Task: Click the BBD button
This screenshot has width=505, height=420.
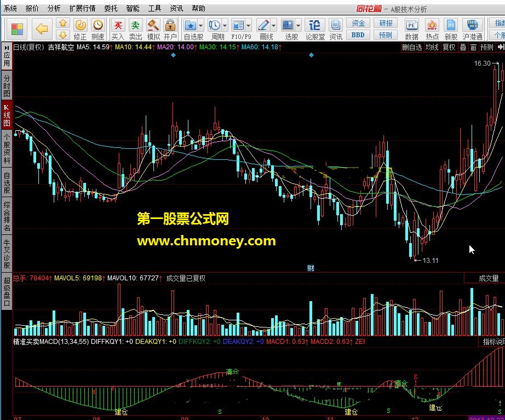Action: click(358, 35)
